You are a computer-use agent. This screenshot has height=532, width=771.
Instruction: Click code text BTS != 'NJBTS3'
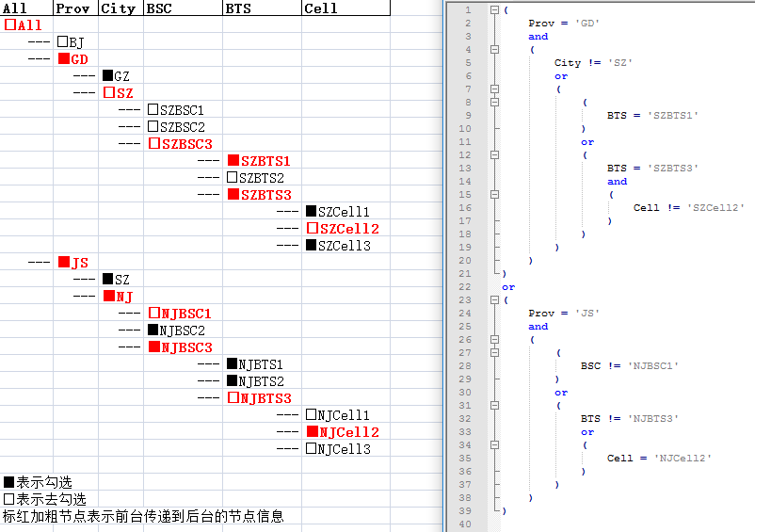(630, 418)
